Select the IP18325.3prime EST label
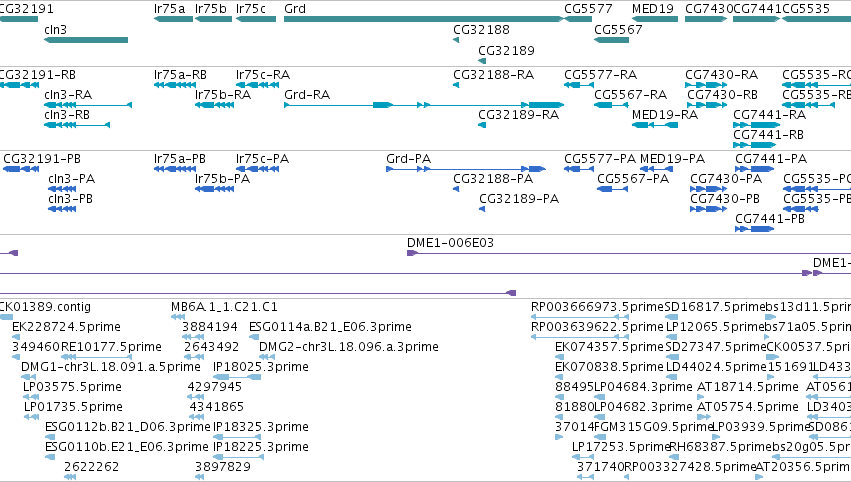This screenshot has height=482, width=851. 261,427
